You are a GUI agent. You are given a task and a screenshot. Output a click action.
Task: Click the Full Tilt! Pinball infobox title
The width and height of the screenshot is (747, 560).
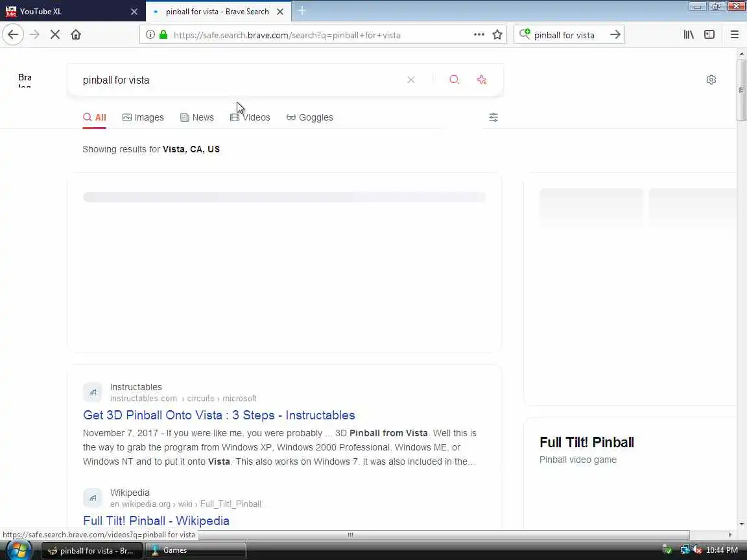coord(586,443)
